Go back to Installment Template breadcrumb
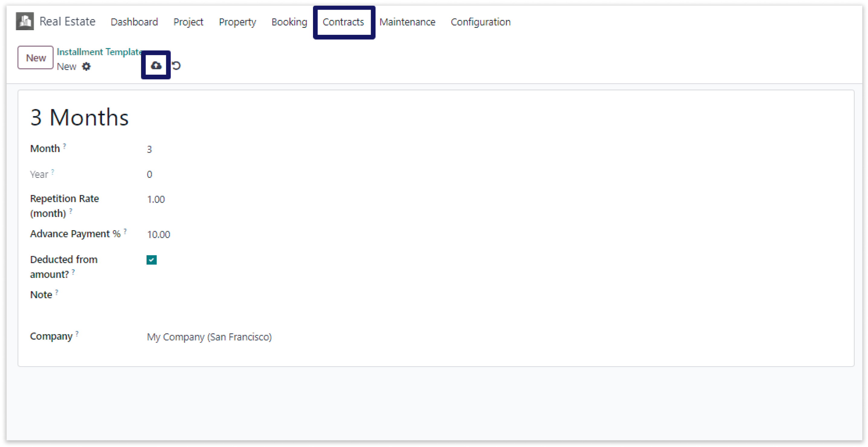The height and width of the screenshot is (447, 868). click(x=99, y=52)
